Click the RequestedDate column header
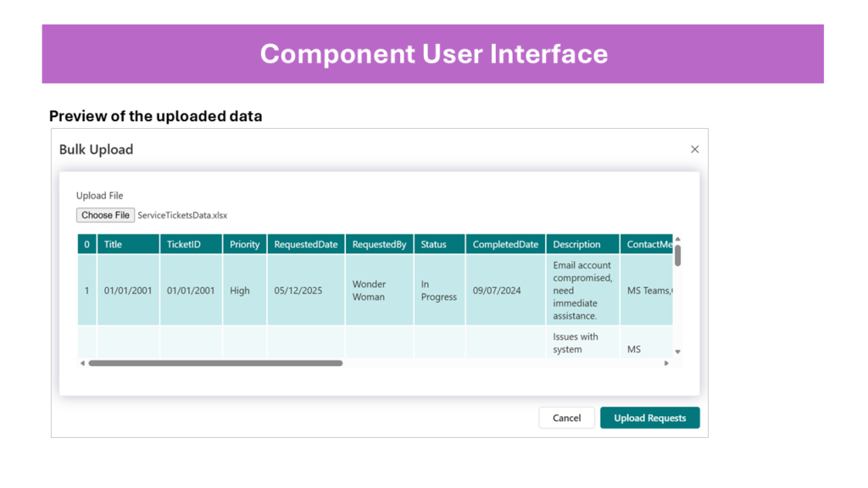The image size is (868, 488). 306,244
